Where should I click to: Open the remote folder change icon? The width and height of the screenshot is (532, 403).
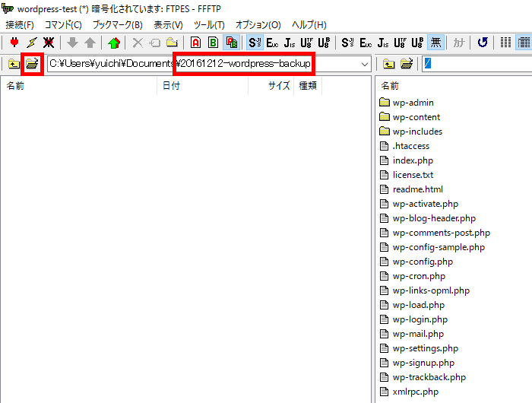click(x=407, y=64)
